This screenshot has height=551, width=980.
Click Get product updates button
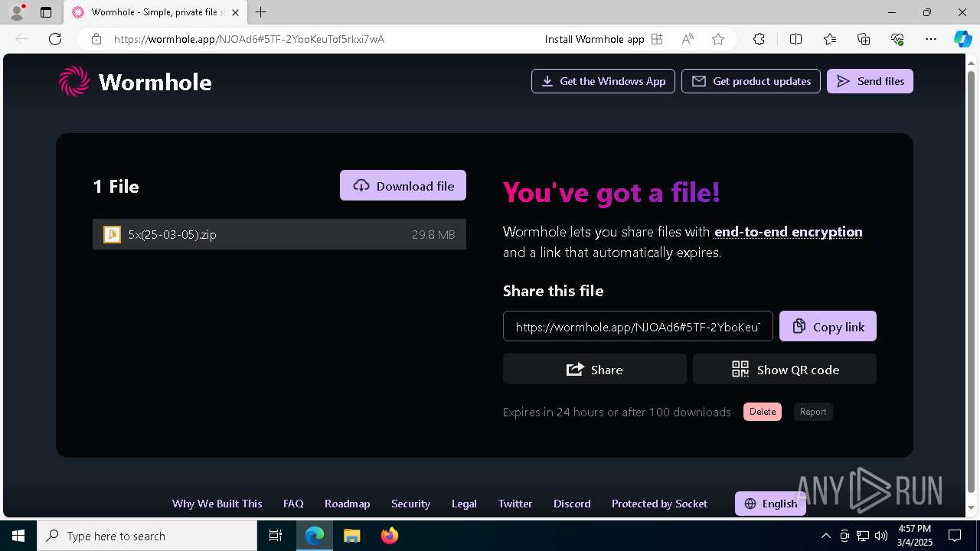click(751, 81)
